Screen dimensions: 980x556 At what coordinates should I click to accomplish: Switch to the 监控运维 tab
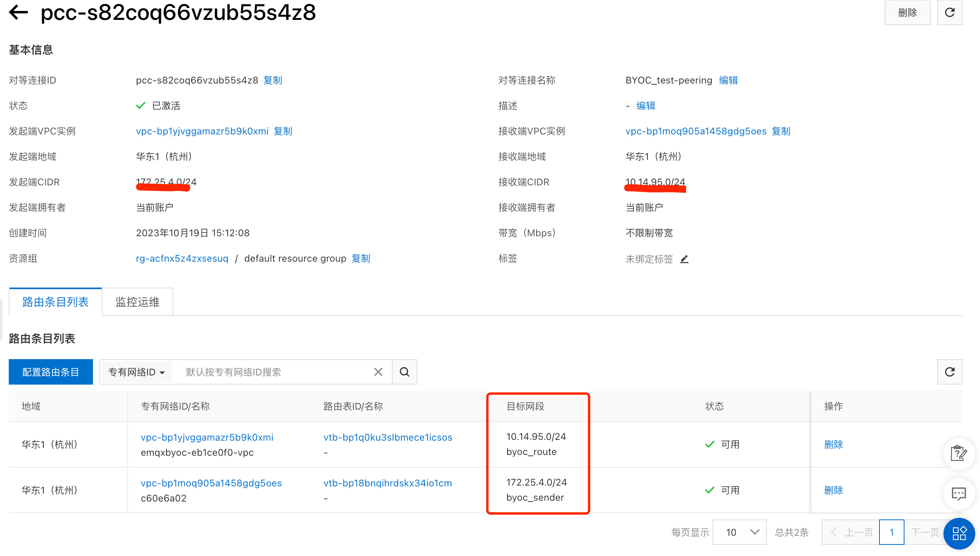tap(138, 302)
